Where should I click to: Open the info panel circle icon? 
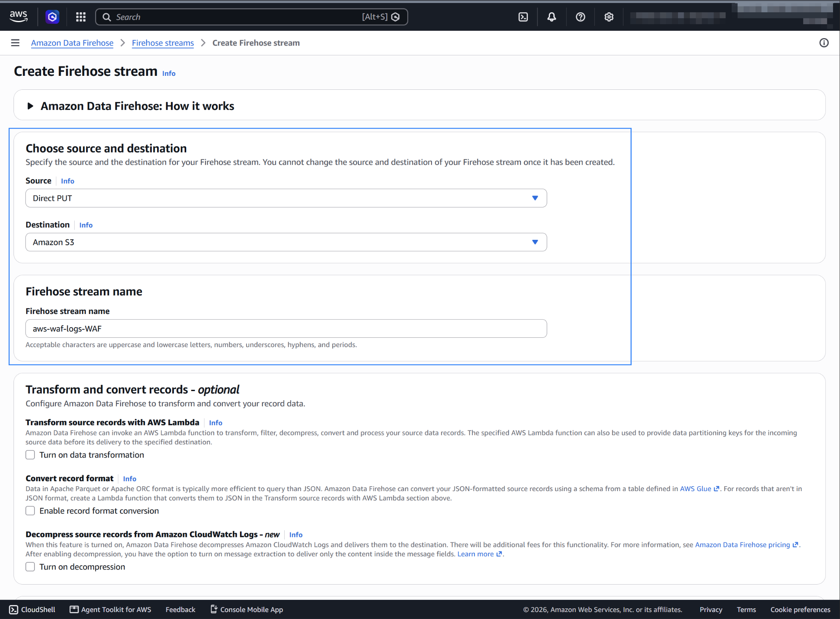coord(824,43)
